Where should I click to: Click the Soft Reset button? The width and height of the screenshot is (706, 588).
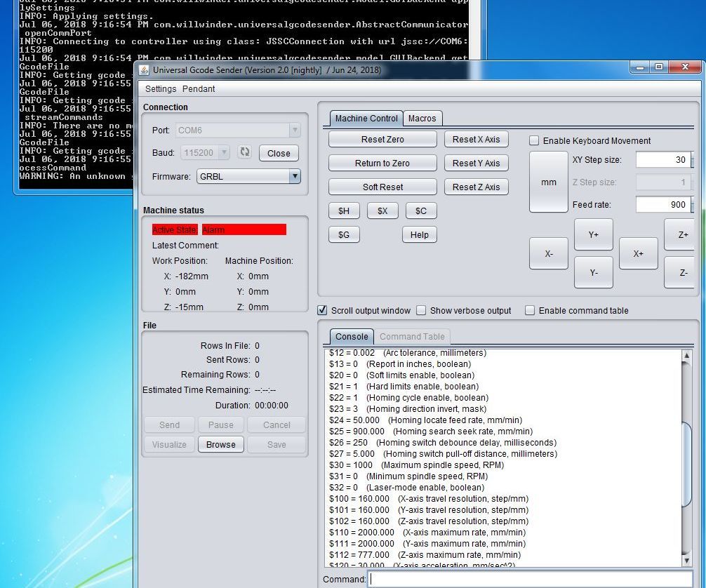(382, 187)
